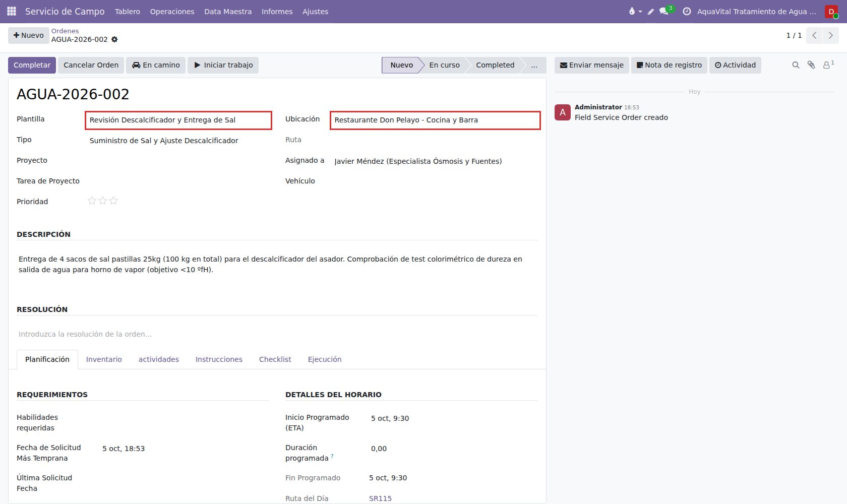
Task: Click the water drop icon in top bar
Action: [635, 11]
